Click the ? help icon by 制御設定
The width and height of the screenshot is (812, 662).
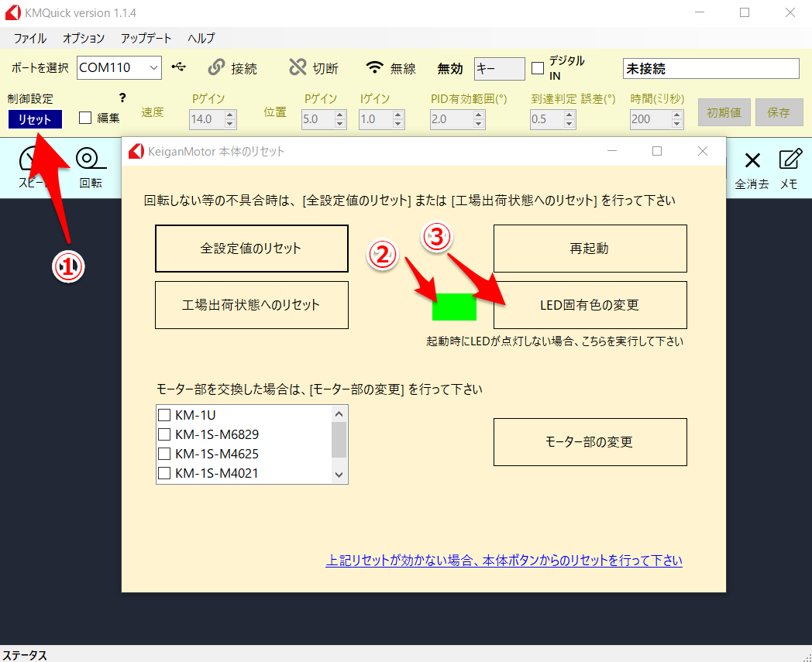point(122,98)
